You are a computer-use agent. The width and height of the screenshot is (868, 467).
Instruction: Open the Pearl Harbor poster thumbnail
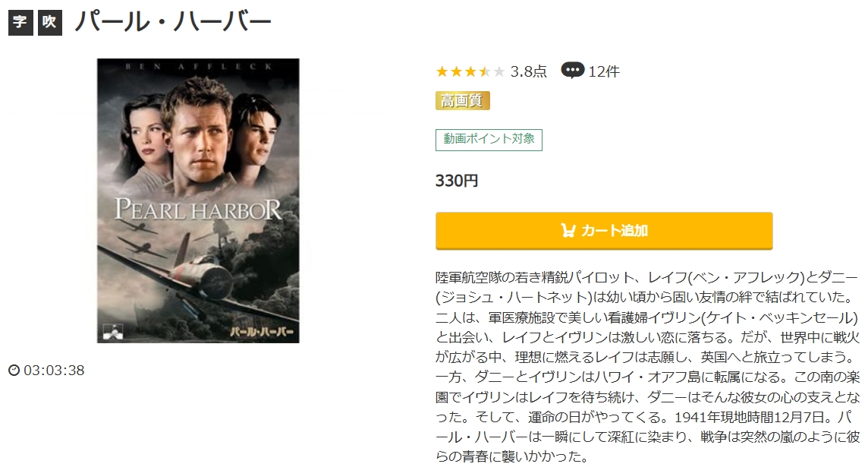coord(198,200)
